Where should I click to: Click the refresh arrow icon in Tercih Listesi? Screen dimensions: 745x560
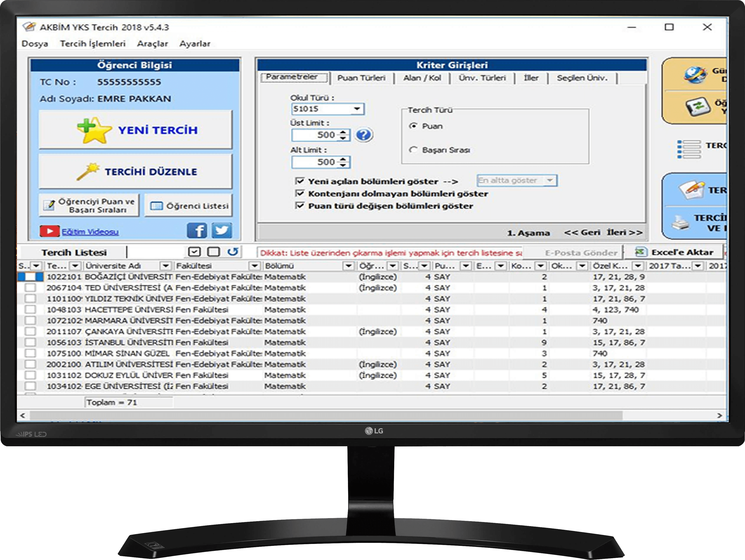coord(233,252)
